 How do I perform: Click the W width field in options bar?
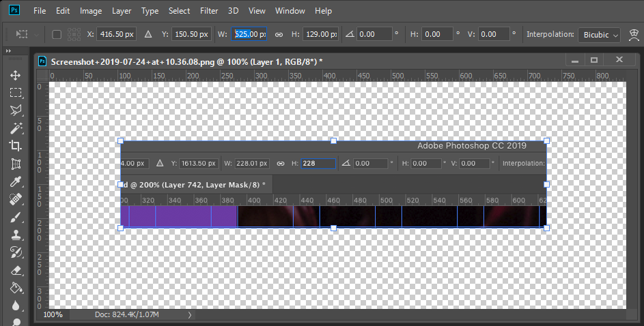click(x=249, y=34)
